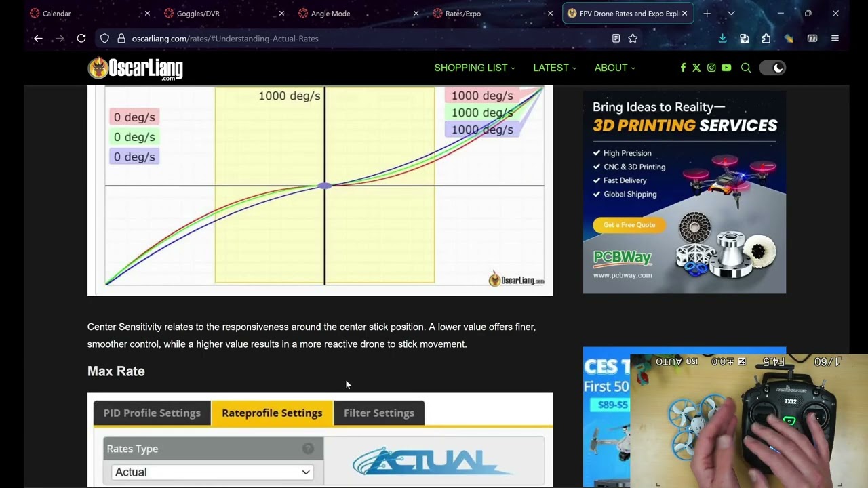Click the CES ad banner
Screen dimensions: 868x488
click(x=606, y=416)
